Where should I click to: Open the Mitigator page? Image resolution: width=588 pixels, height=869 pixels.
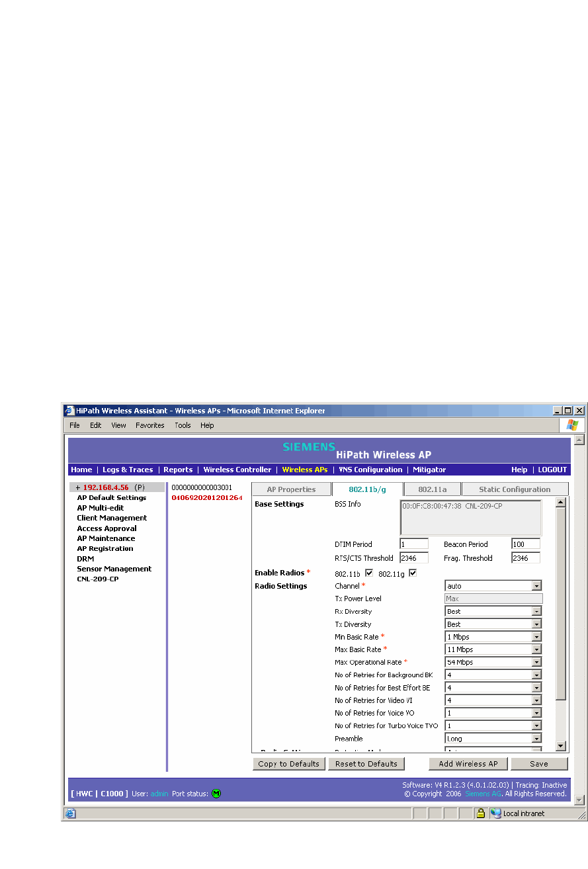pyautogui.click(x=429, y=470)
